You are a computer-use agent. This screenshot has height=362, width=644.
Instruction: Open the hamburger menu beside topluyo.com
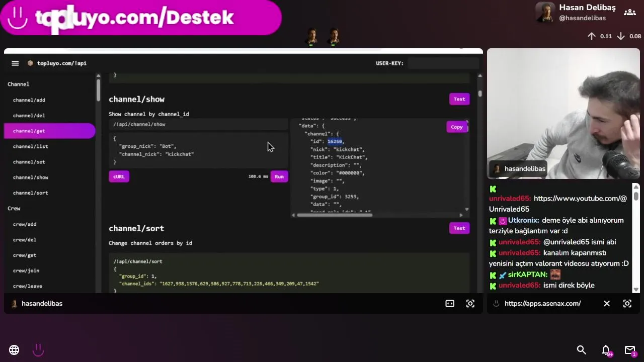coord(15,63)
